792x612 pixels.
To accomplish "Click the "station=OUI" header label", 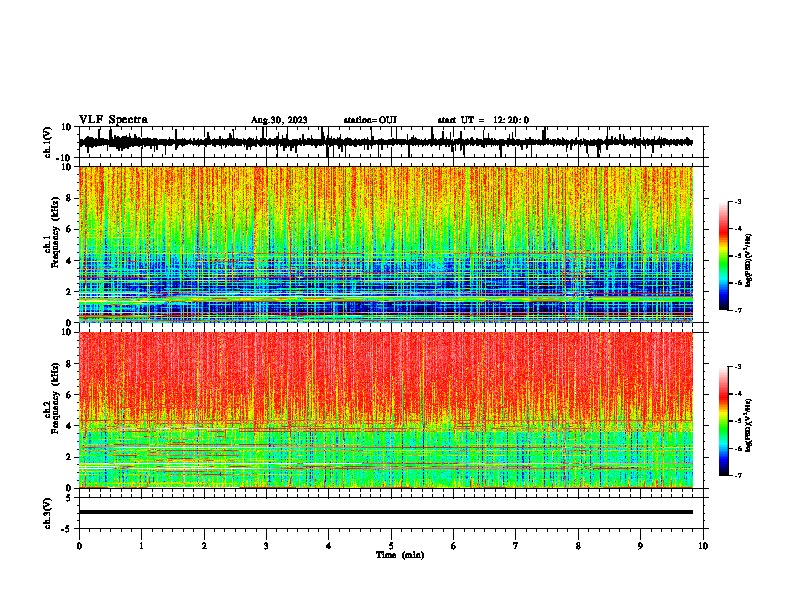I will pos(370,120).
